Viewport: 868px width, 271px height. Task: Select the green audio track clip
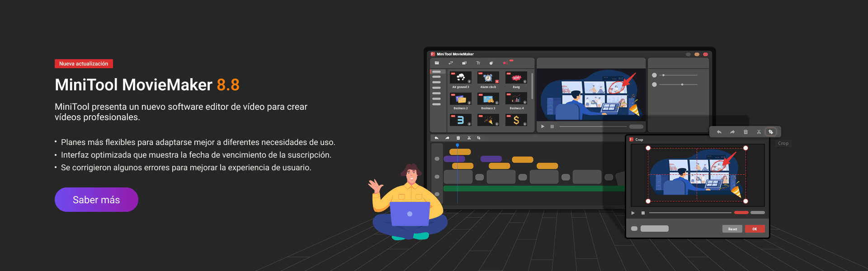pyautogui.click(x=533, y=188)
